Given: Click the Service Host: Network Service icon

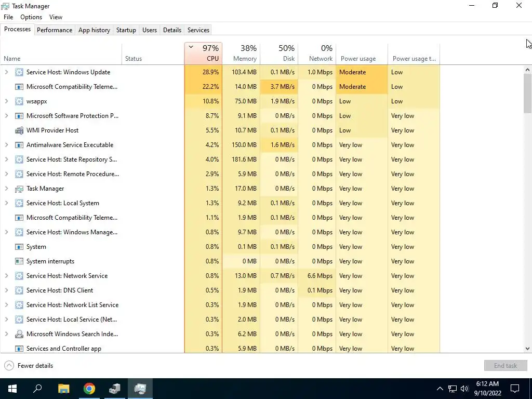Looking at the screenshot, I should [x=19, y=276].
